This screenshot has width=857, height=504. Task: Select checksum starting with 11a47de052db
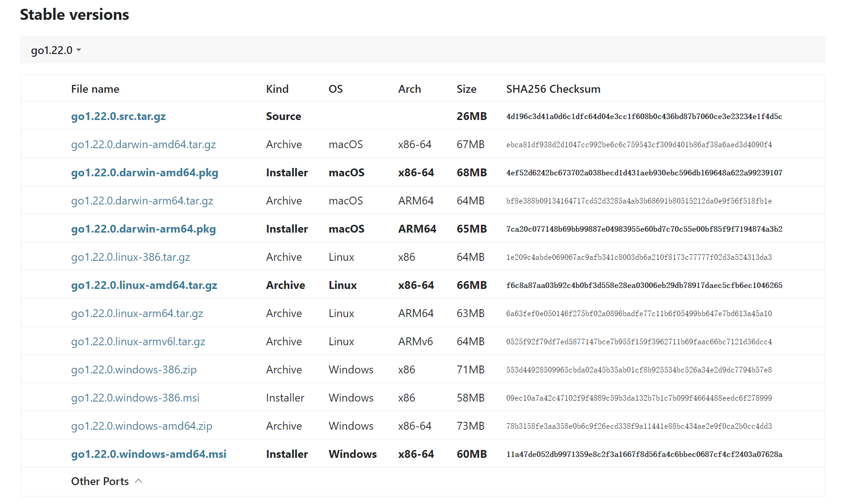pyautogui.click(x=644, y=454)
